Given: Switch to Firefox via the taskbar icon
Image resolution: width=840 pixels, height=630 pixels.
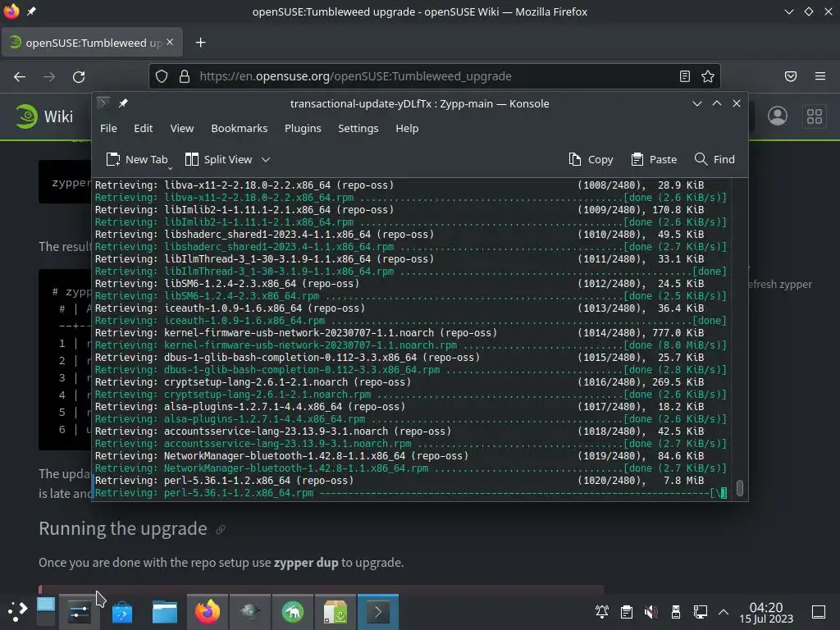Looking at the screenshot, I should tap(208, 612).
